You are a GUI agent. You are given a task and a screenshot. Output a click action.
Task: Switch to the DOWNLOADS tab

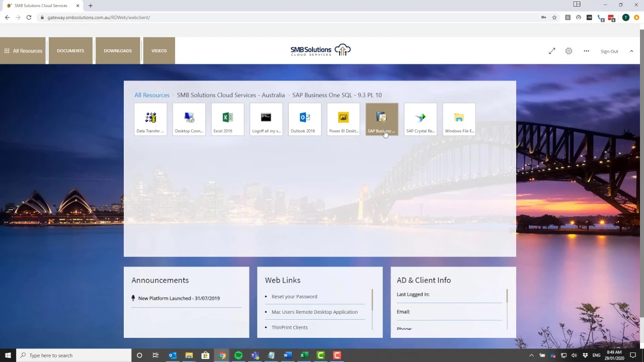pos(118,51)
